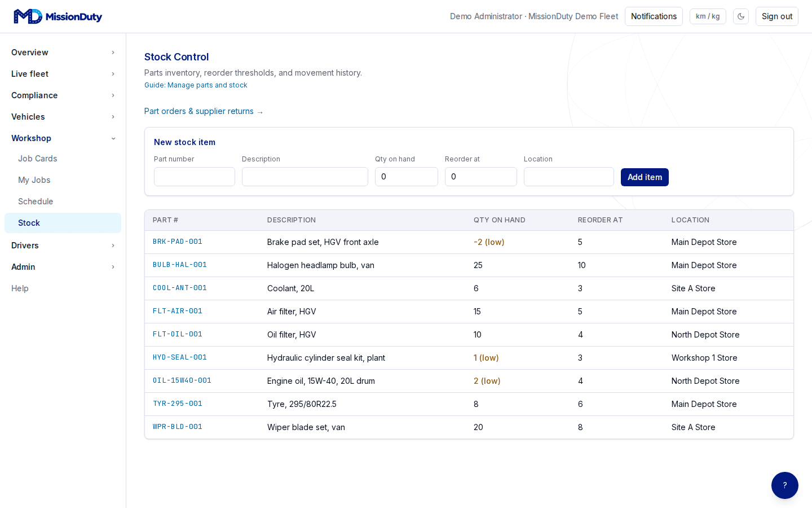Click the "2 (low)" quantity
The width and height of the screenshot is (812, 508).
487,381
